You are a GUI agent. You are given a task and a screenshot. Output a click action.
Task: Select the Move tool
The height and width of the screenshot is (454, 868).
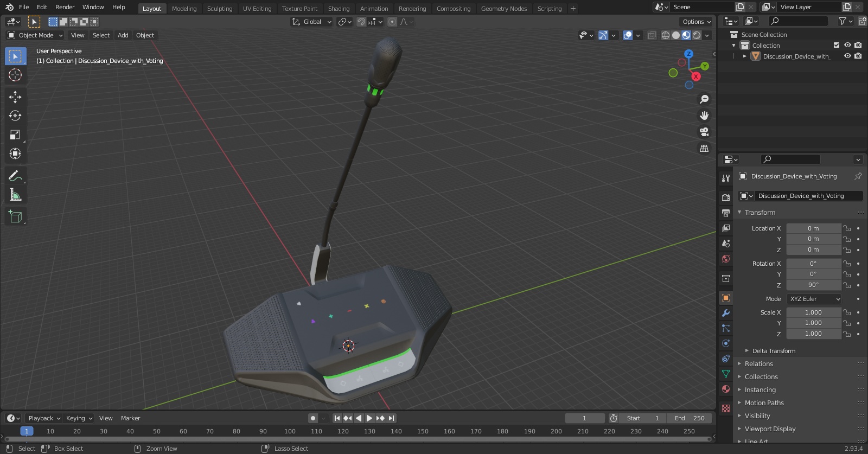coord(15,97)
